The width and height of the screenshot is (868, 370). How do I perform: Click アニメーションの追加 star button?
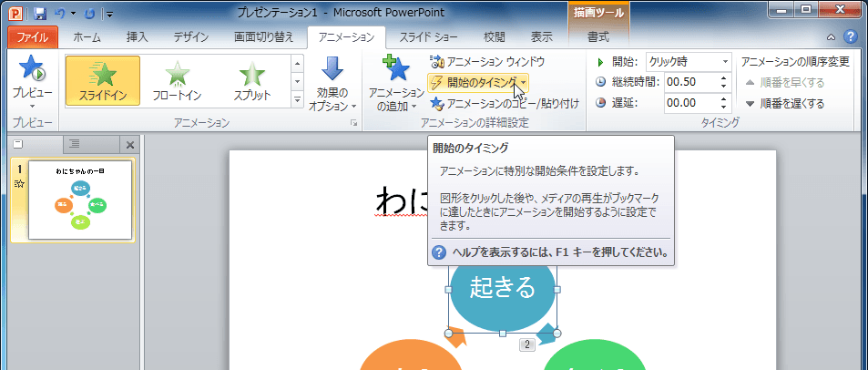[397, 83]
